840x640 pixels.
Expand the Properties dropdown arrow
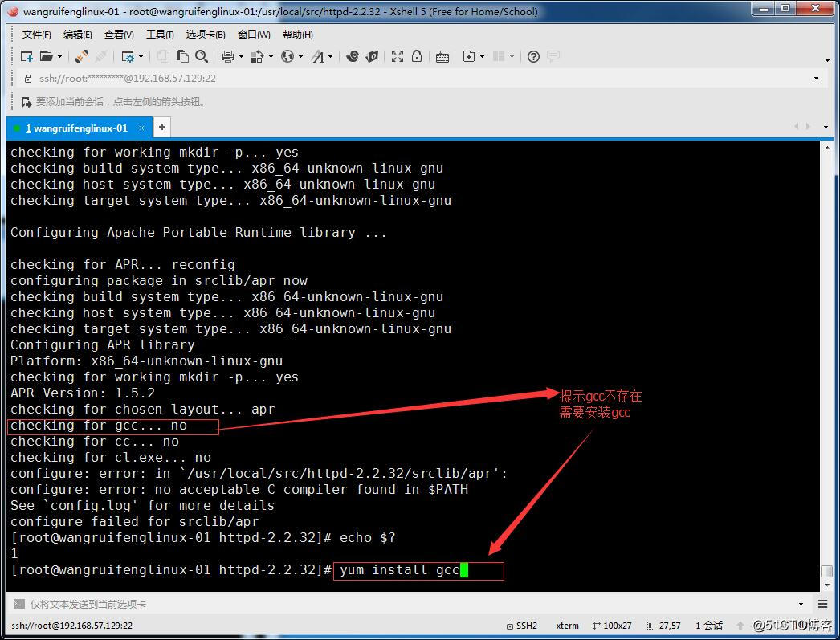141,57
